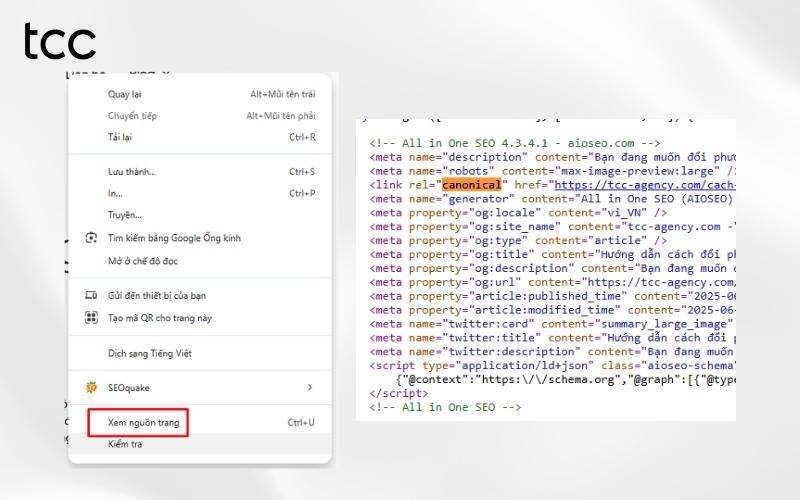Click the All in One SEO 4.3.4.1 comment
The width and height of the screenshot is (800, 500).
click(x=515, y=143)
